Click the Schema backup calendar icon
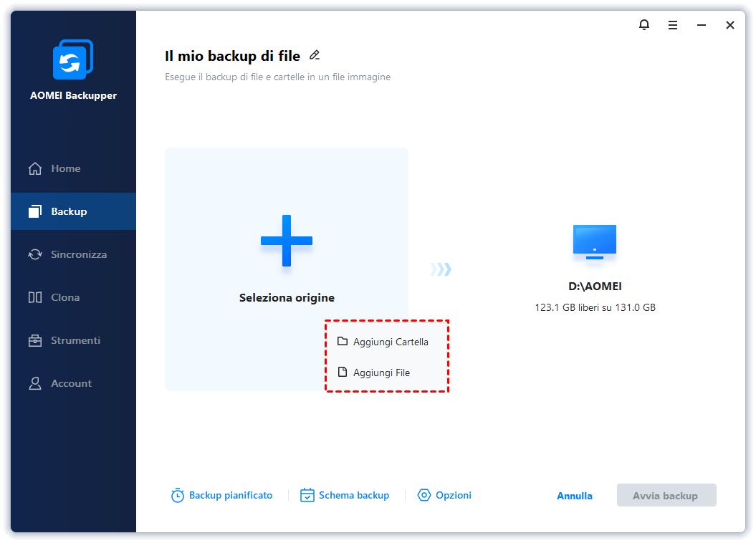 point(307,496)
